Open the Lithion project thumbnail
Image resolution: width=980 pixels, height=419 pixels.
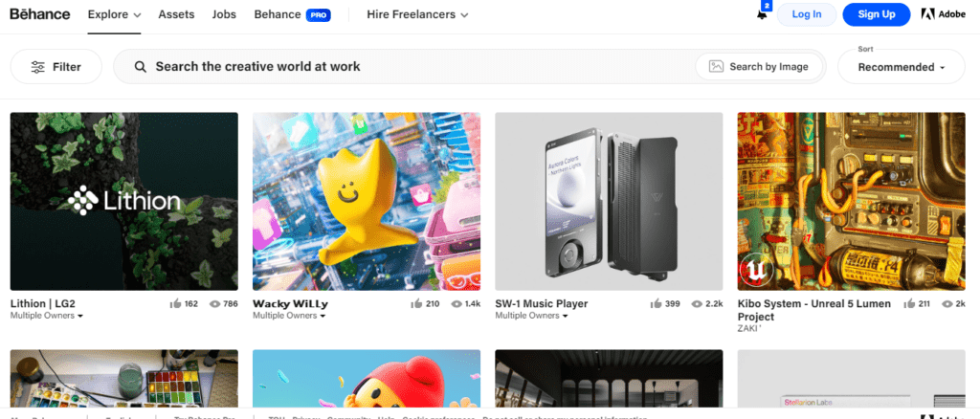coord(124,201)
